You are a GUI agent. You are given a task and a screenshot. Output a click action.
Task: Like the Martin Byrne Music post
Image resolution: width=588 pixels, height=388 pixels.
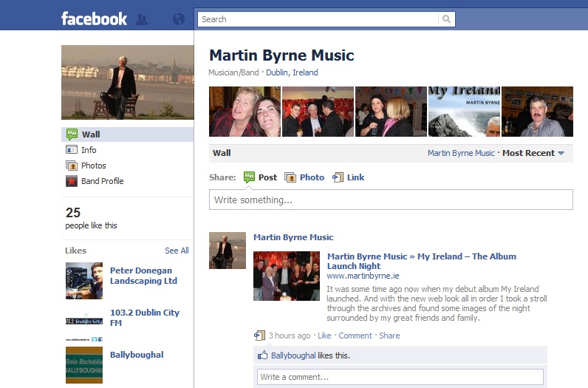pyautogui.click(x=324, y=336)
